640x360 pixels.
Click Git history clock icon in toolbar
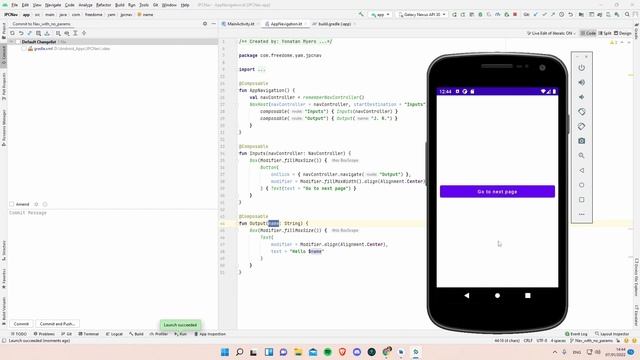(562, 14)
